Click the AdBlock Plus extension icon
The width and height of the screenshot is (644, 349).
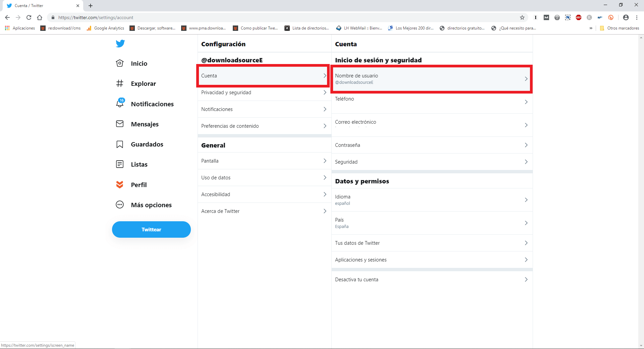tap(579, 17)
